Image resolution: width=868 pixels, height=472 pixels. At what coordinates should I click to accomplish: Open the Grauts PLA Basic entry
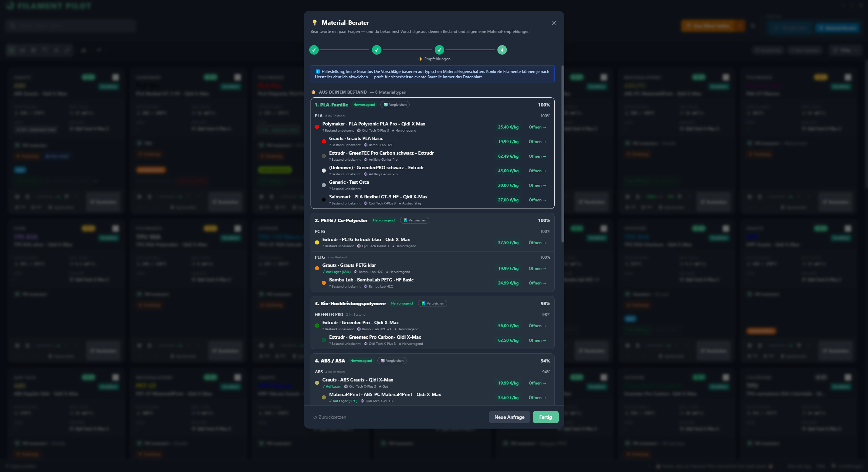pyautogui.click(x=537, y=142)
